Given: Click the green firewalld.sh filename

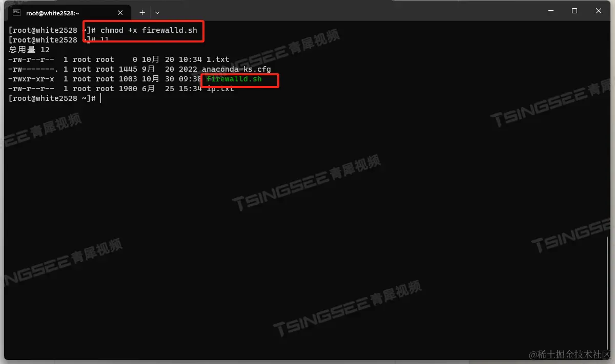Looking at the screenshot, I should click(234, 79).
